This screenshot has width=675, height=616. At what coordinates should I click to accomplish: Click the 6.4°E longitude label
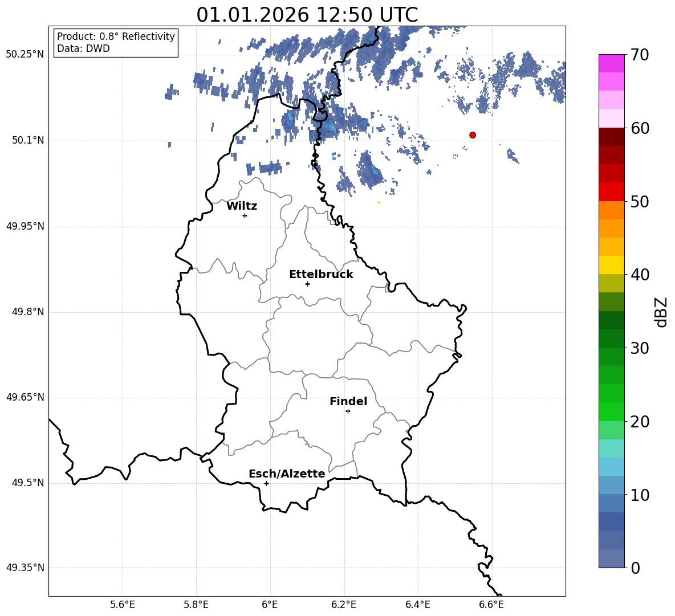pos(417,605)
